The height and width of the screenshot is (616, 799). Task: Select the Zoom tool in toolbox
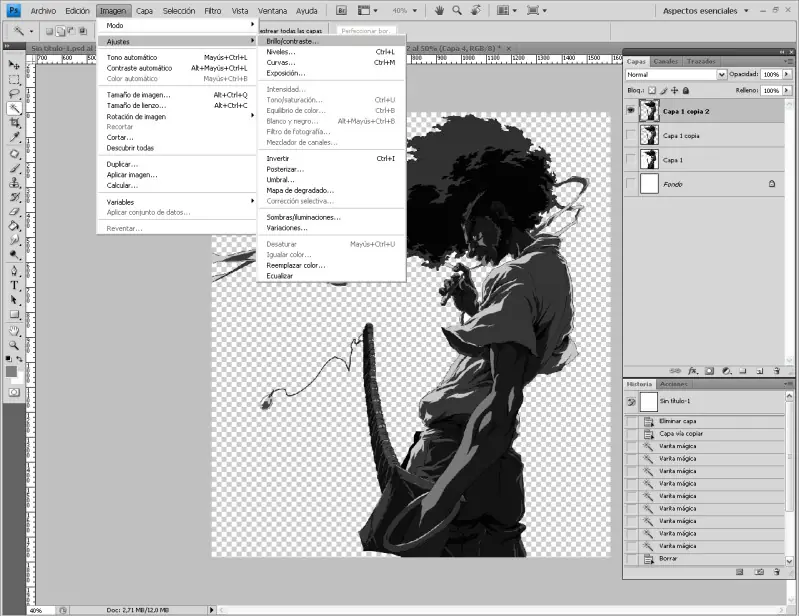click(x=14, y=345)
